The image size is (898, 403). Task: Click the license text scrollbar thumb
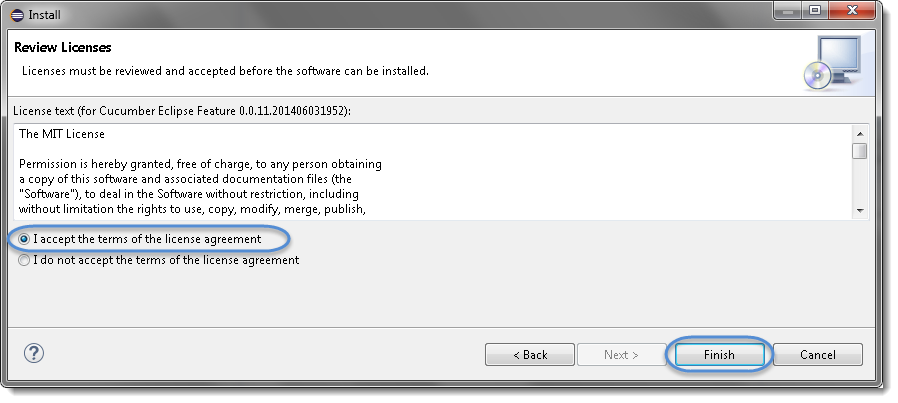pos(860,151)
